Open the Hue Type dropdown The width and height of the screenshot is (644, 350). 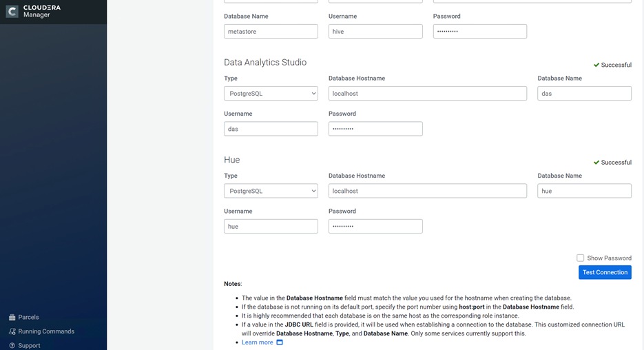271,191
